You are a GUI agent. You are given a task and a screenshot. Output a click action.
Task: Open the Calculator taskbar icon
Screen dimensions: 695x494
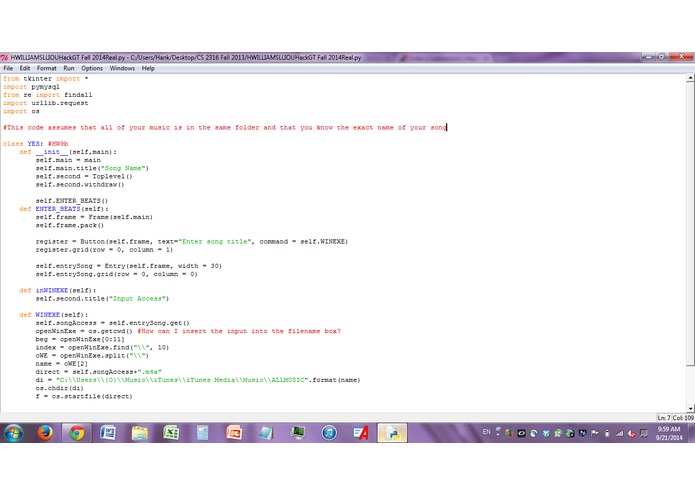tap(203, 432)
